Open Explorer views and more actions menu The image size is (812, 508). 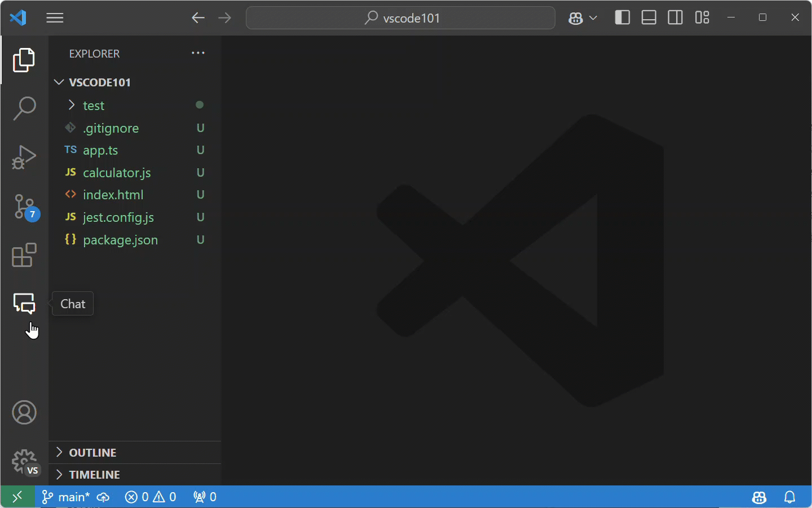pyautogui.click(x=198, y=53)
